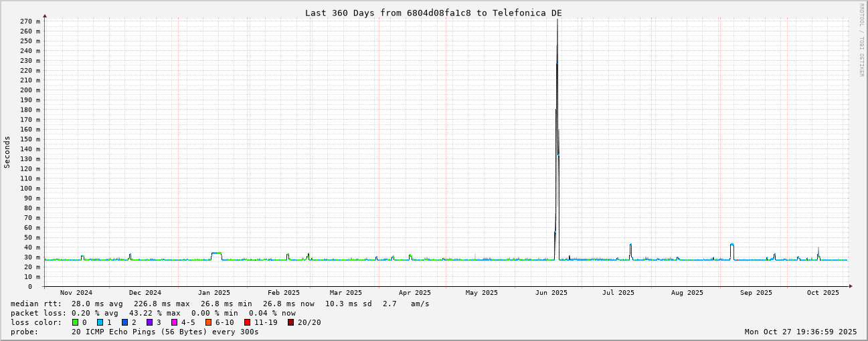Click the RRDTOOL / TOBI OETIKER watermark
This screenshot has width=868, height=341.
coord(861,40)
